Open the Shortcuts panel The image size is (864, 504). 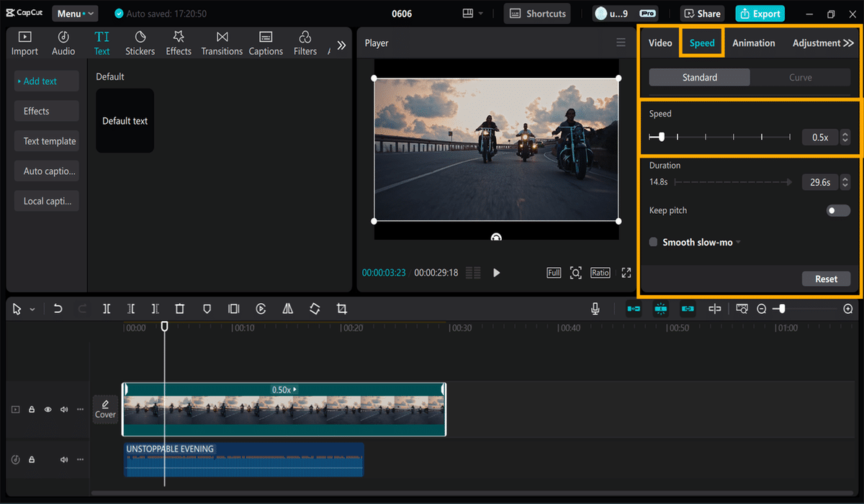539,14
